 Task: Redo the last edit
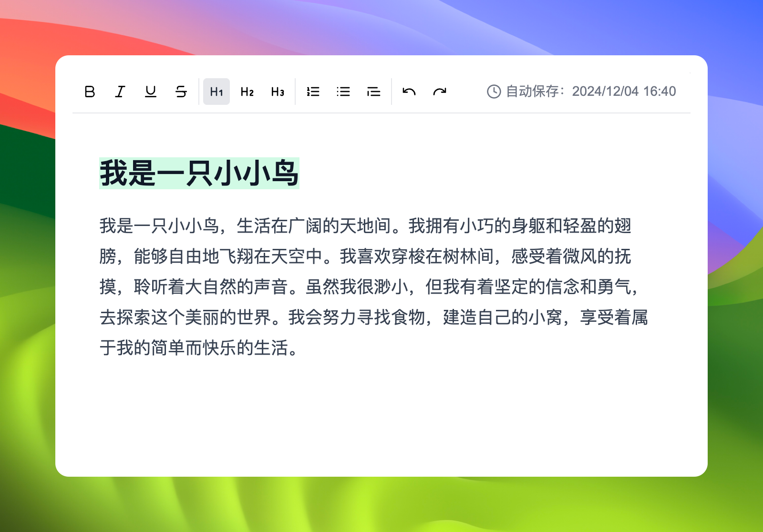(x=440, y=92)
